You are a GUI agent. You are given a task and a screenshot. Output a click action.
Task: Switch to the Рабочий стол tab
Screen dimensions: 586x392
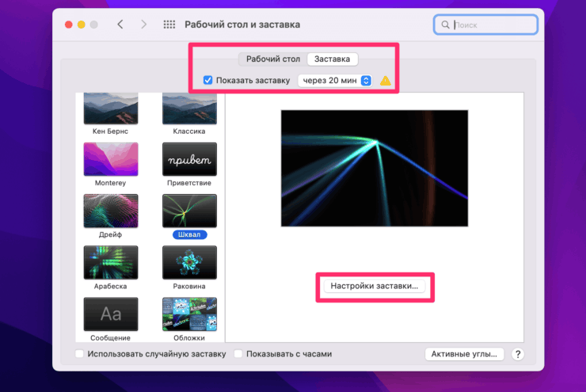click(272, 59)
